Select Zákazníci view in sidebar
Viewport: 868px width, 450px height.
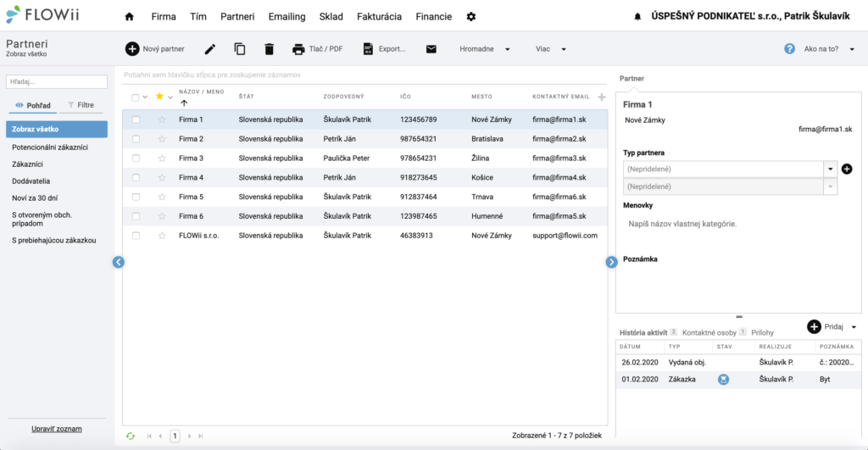coord(28,164)
